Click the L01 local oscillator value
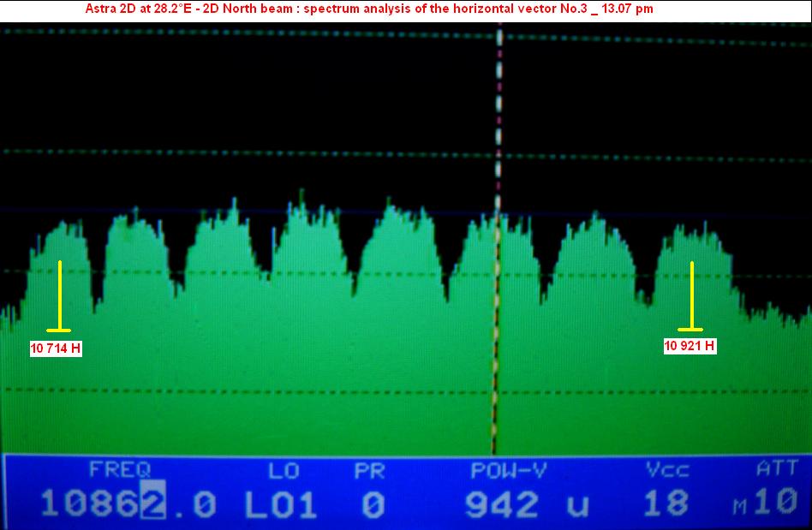 pyautogui.click(x=281, y=504)
